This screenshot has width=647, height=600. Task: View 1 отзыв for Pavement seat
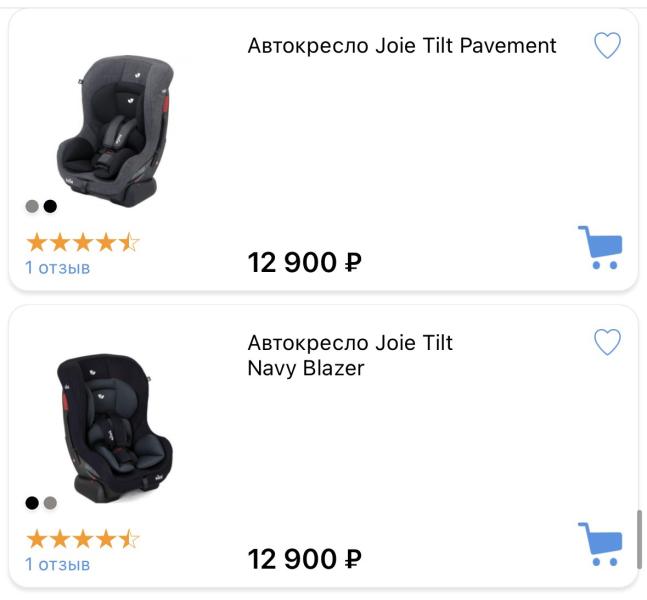click(x=58, y=268)
